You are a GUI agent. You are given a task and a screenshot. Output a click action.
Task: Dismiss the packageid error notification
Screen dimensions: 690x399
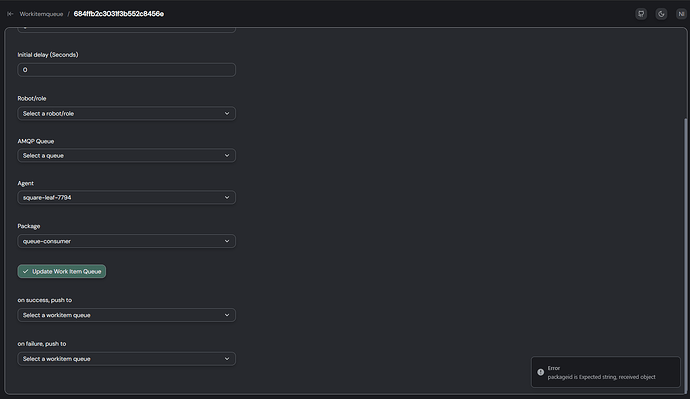pyautogui.click(x=606, y=372)
